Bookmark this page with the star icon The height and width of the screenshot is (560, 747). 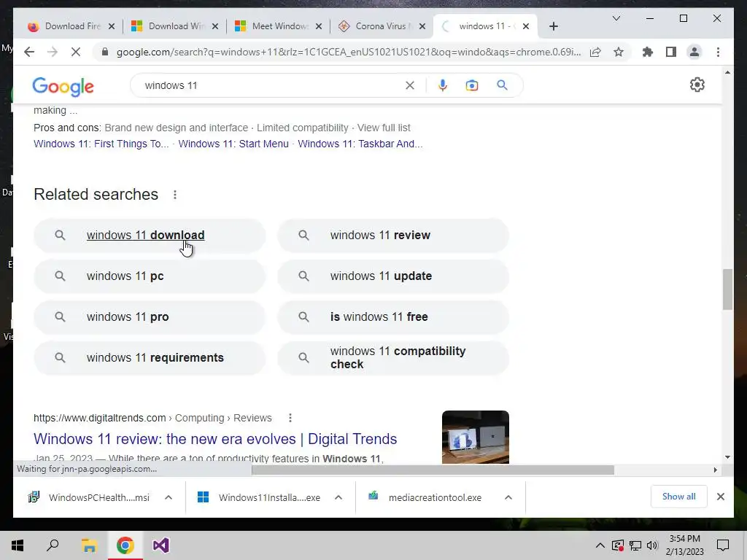click(619, 52)
